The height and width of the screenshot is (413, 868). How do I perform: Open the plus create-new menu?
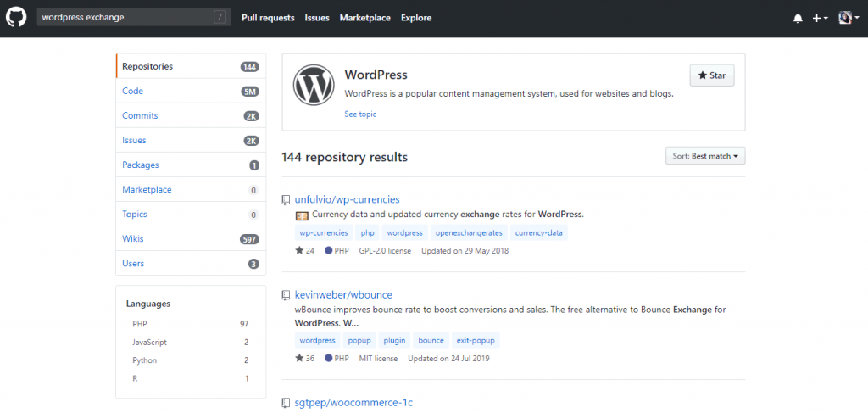point(820,19)
